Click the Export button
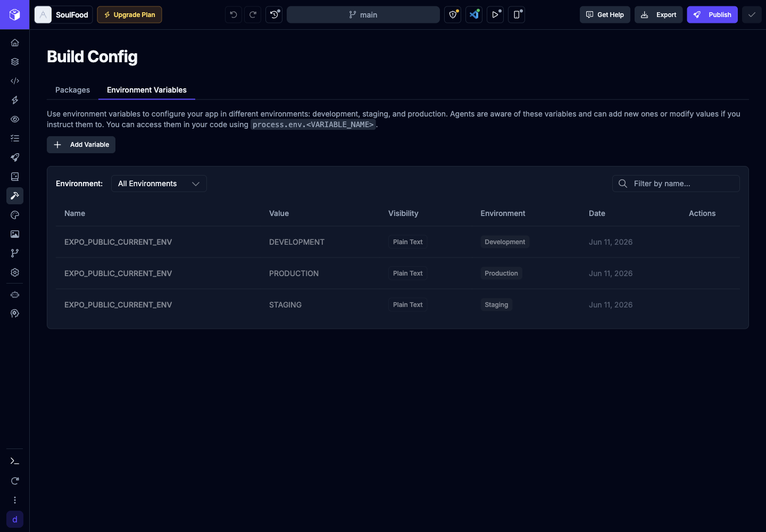 point(659,15)
